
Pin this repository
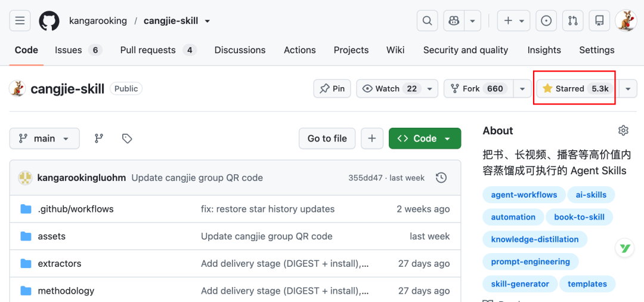tap(332, 88)
